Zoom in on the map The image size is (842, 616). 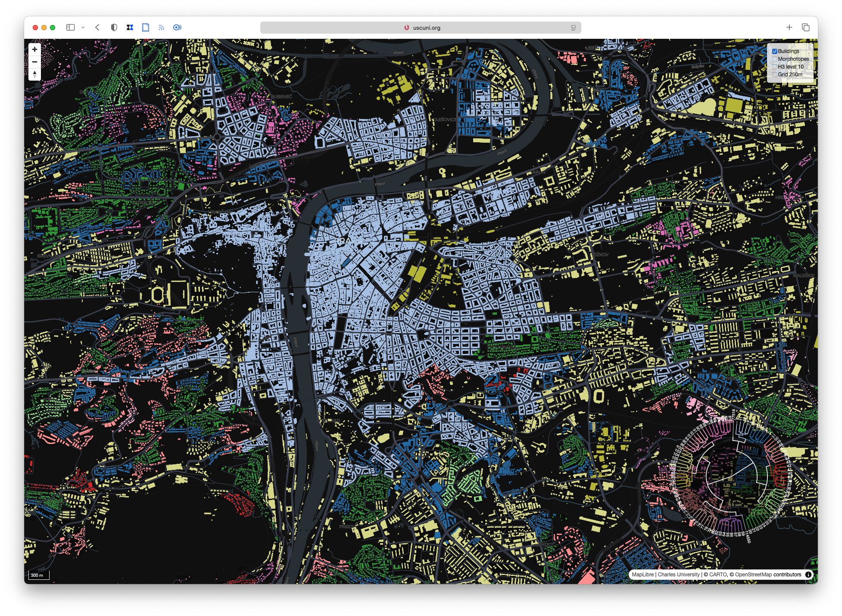pyautogui.click(x=34, y=50)
